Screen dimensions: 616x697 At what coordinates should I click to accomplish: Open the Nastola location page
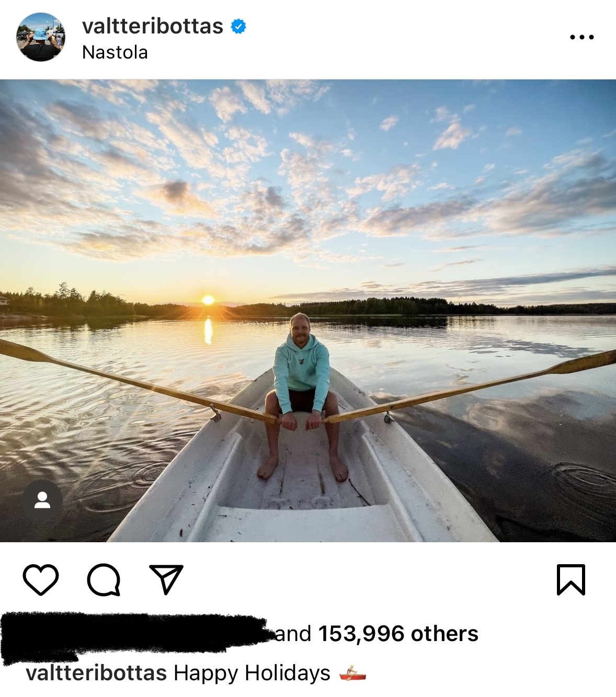pos(115,52)
